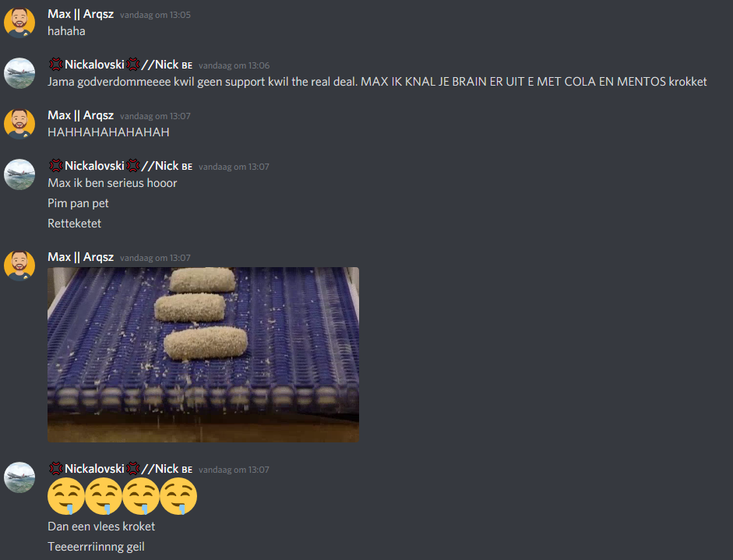Click Max's avatar beside the kroket GIF
This screenshot has height=560, width=733.
(x=19, y=265)
